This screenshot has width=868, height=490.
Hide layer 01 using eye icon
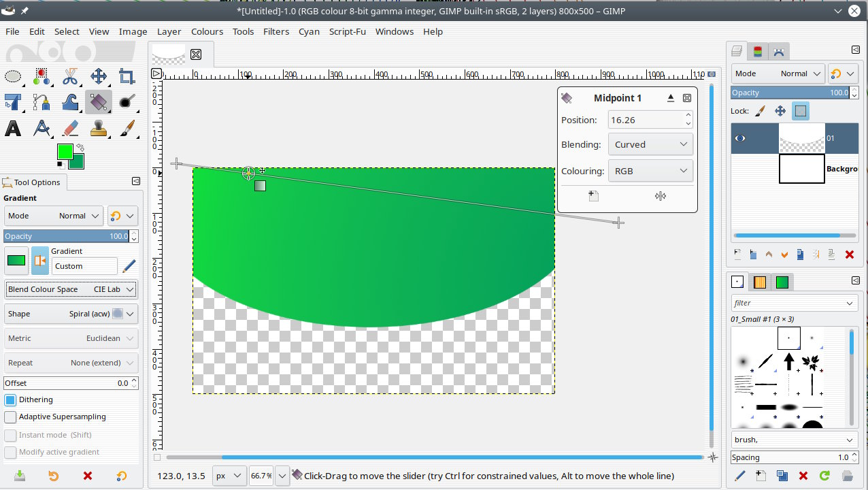[x=740, y=138]
